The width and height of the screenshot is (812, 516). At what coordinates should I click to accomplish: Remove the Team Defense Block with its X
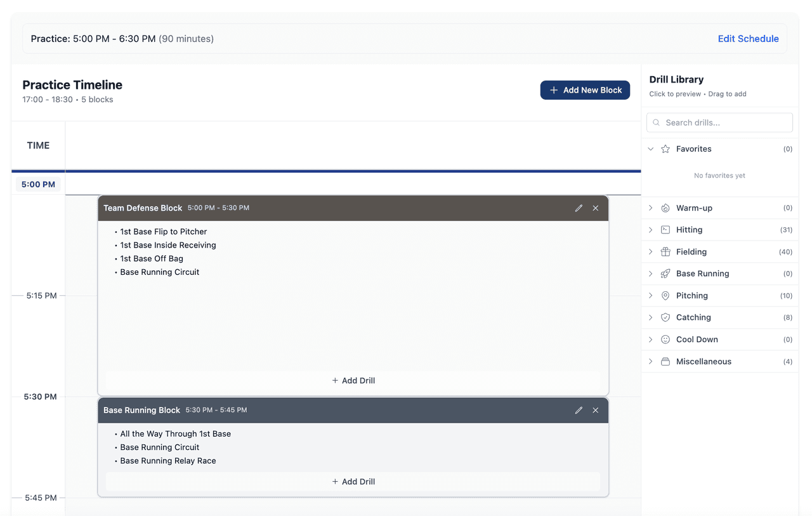[x=595, y=208]
